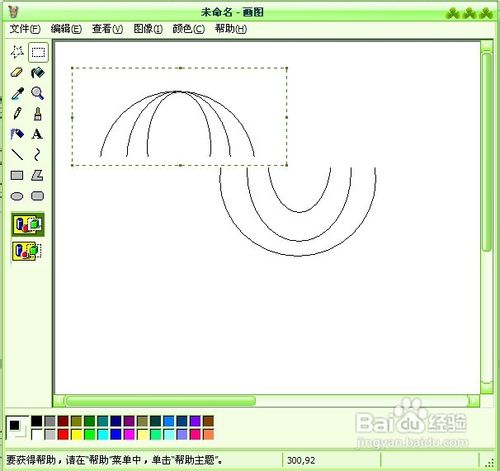Viewport: 500px width, 471px height.
Task: Pick the bright green palette color
Action: 89,435
